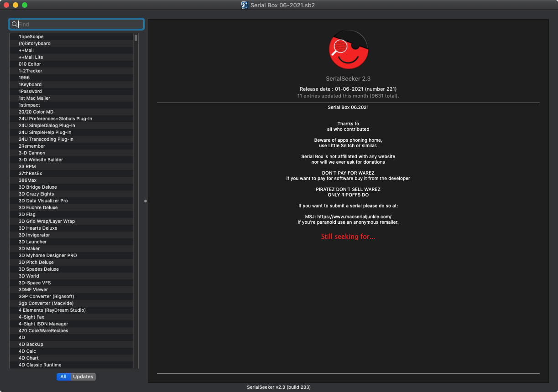Click the red 'Still seeking for...' text

pyautogui.click(x=348, y=237)
